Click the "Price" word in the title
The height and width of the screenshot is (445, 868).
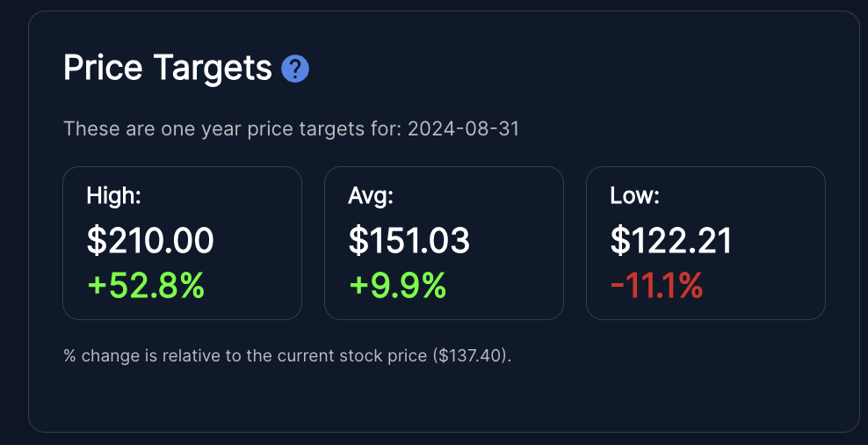(x=103, y=68)
